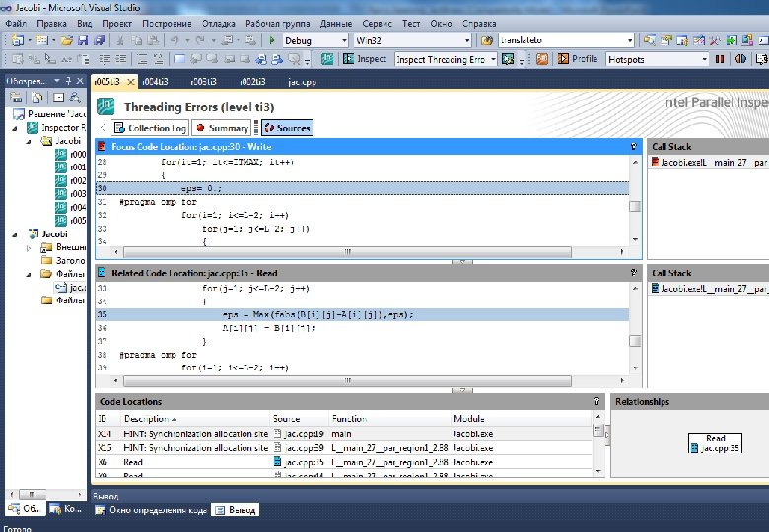Click the pin icon on explorer panel header
Screen dimensions: 769x532
pyautogui.click(x=68, y=81)
